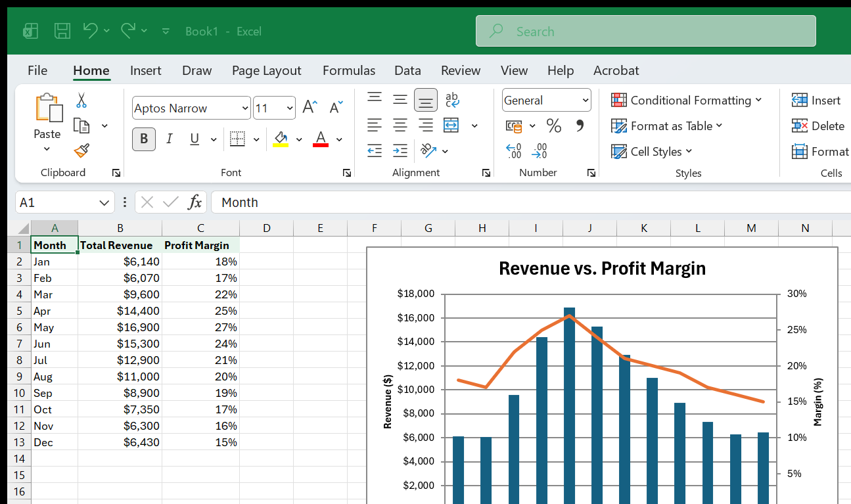Center text horizontally
Viewport: 851px width, 504px height.
point(400,125)
